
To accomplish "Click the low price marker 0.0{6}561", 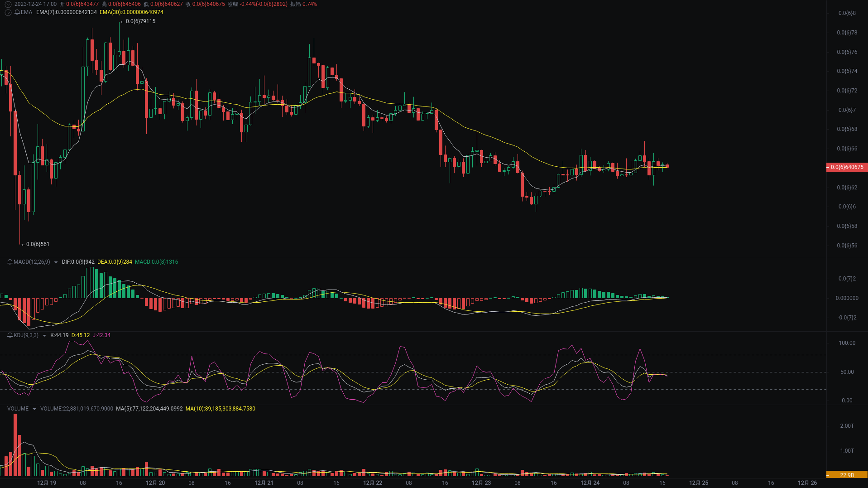I will click(x=38, y=244).
